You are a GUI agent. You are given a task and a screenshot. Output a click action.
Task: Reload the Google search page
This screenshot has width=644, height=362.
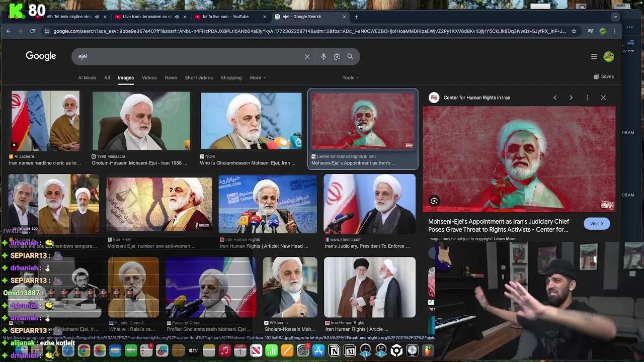pos(32,31)
